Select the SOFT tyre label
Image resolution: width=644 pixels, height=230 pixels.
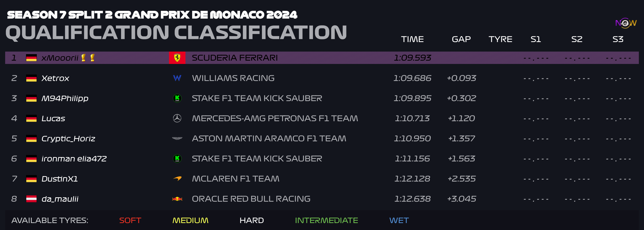(x=130, y=220)
